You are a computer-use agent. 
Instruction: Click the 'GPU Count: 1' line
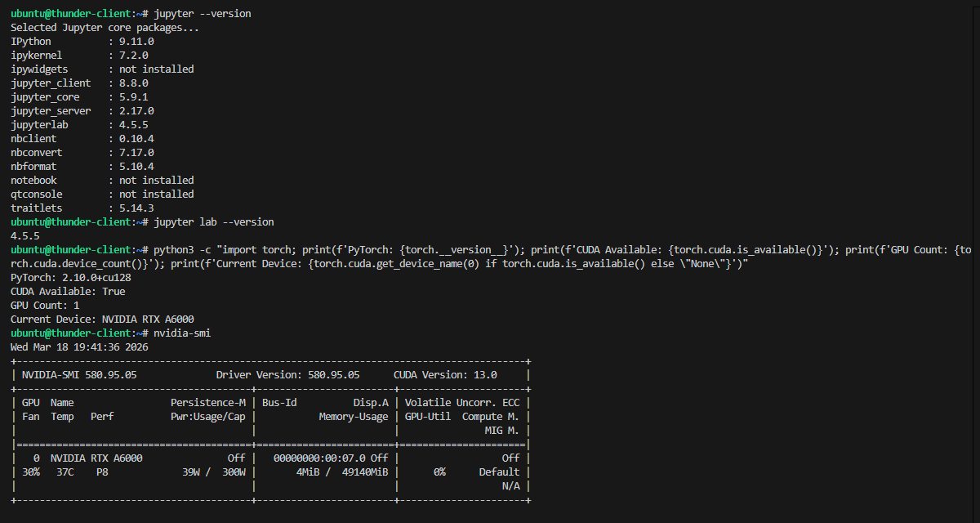45,306
